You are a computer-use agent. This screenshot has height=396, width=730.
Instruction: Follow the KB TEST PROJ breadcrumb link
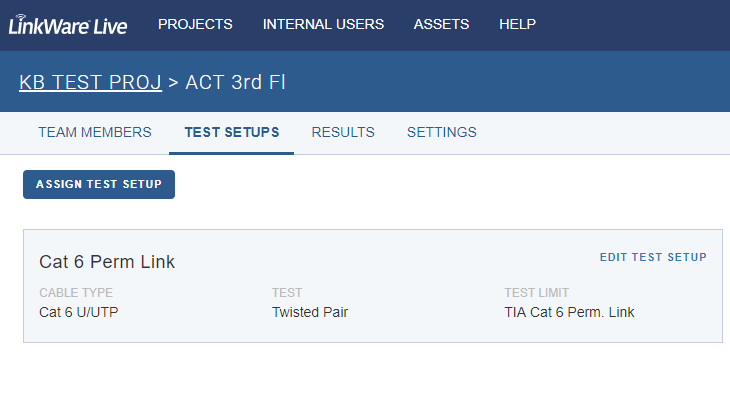pyautogui.click(x=90, y=82)
